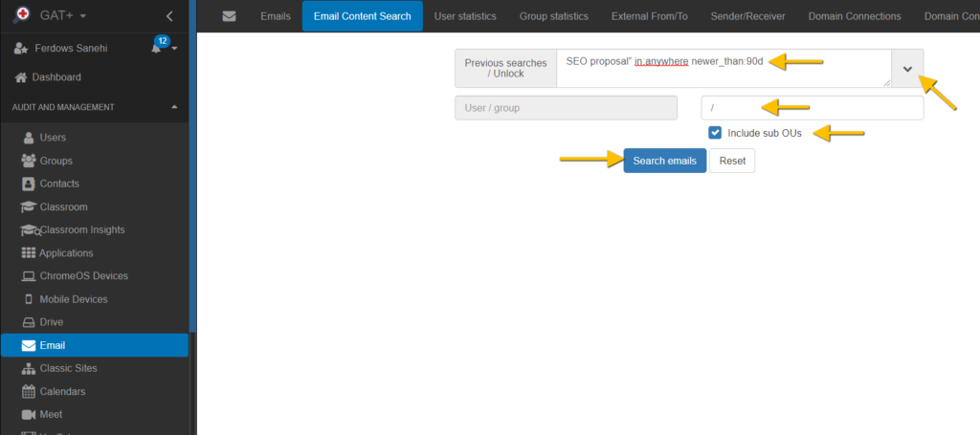980x435 pixels.
Task: Click the Applications grid icon
Action: click(x=29, y=252)
